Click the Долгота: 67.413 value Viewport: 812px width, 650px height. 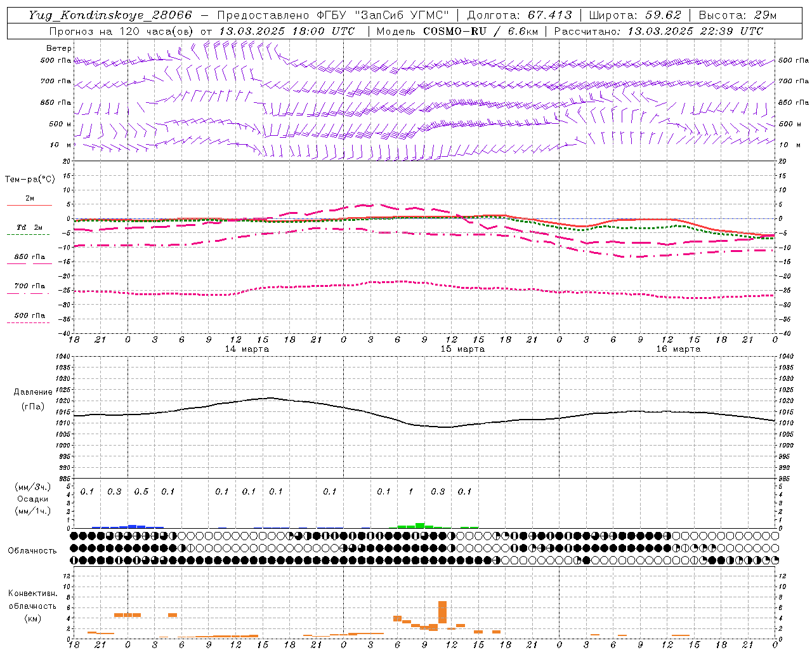[x=520, y=15]
